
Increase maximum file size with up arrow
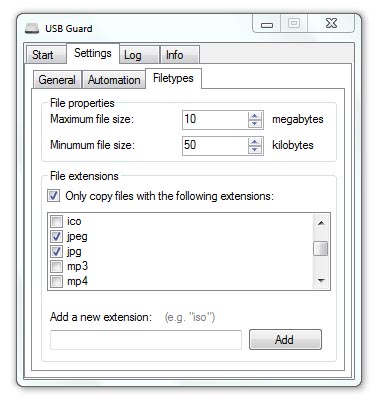(255, 116)
